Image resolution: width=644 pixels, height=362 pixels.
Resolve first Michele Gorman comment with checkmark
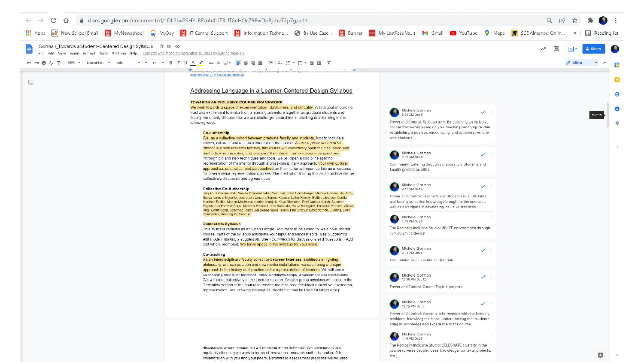483,112
